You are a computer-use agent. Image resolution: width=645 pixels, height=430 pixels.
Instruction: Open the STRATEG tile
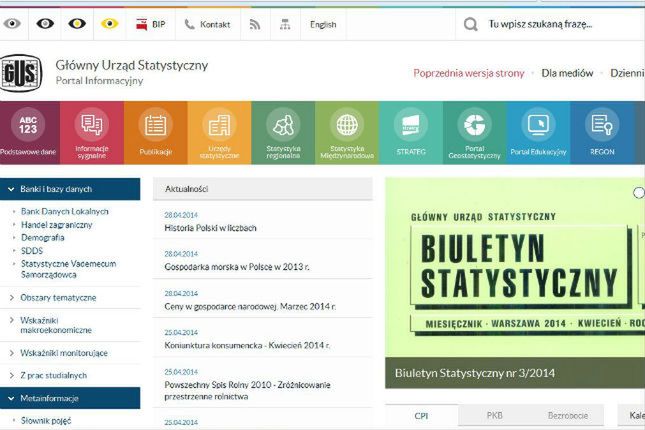[411, 133]
